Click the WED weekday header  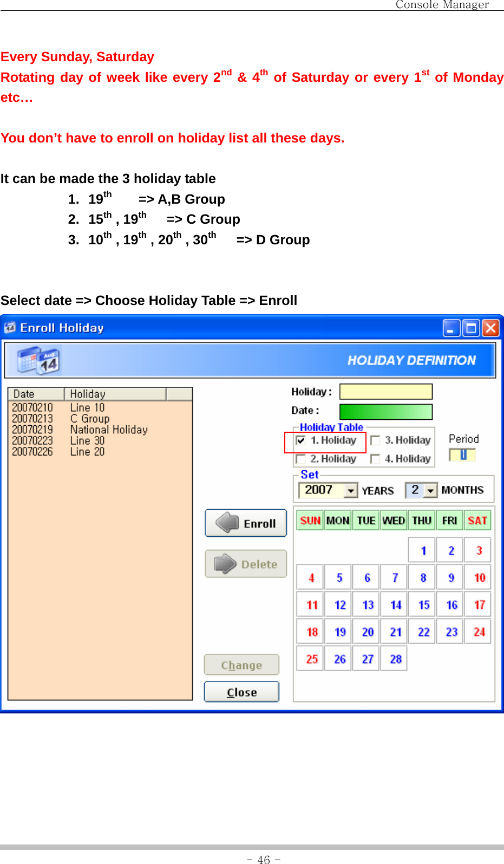click(x=394, y=521)
